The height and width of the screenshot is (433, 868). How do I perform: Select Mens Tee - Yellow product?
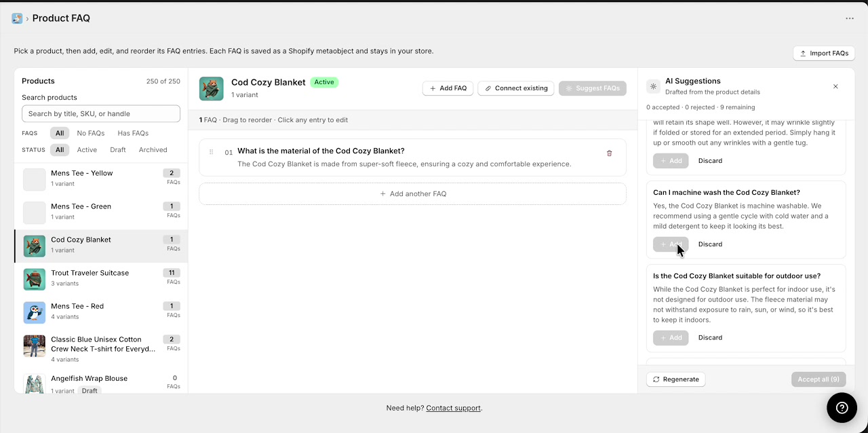[101, 179]
